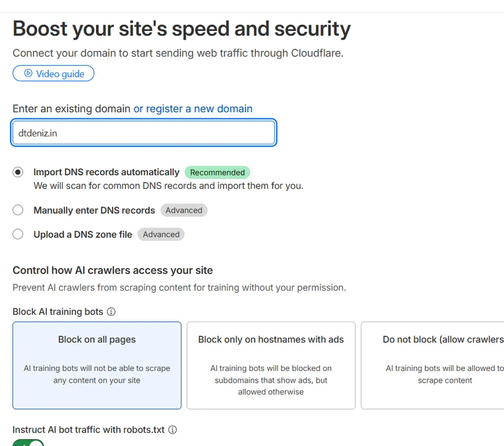Select Import DNS records automatically radio button
The height and width of the screenshot is (446, 504).
(x=18, y=172)
